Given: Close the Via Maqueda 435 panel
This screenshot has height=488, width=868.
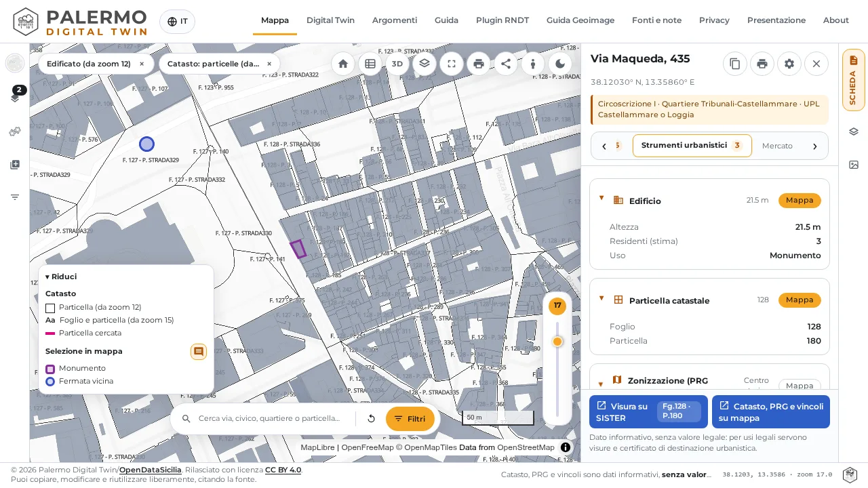Looking at the screenshot, I should [816, 64].
